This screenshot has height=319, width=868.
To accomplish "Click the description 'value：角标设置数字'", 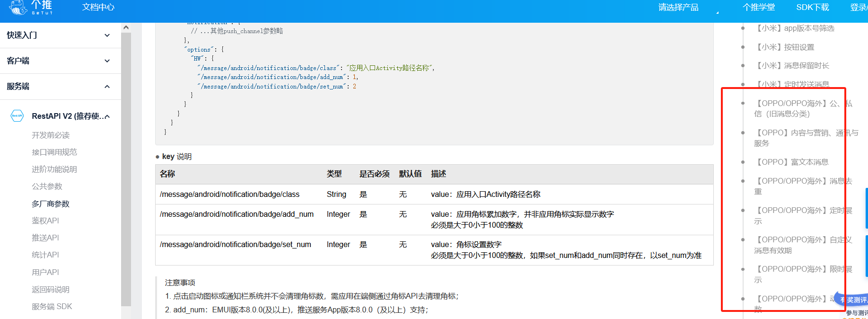I will tap(466, 245).
